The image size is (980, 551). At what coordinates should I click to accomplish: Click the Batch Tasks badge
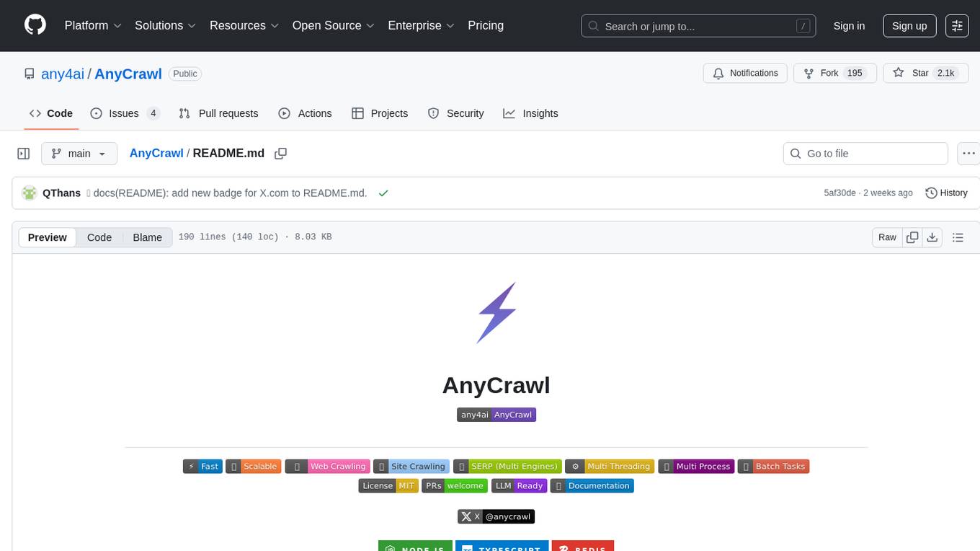pyautogui.click(x=773, y=467)
